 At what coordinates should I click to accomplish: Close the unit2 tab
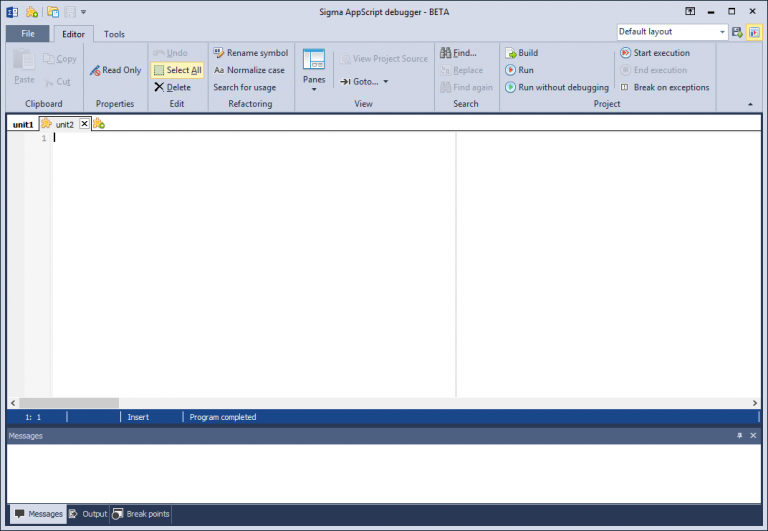point(84,124)
